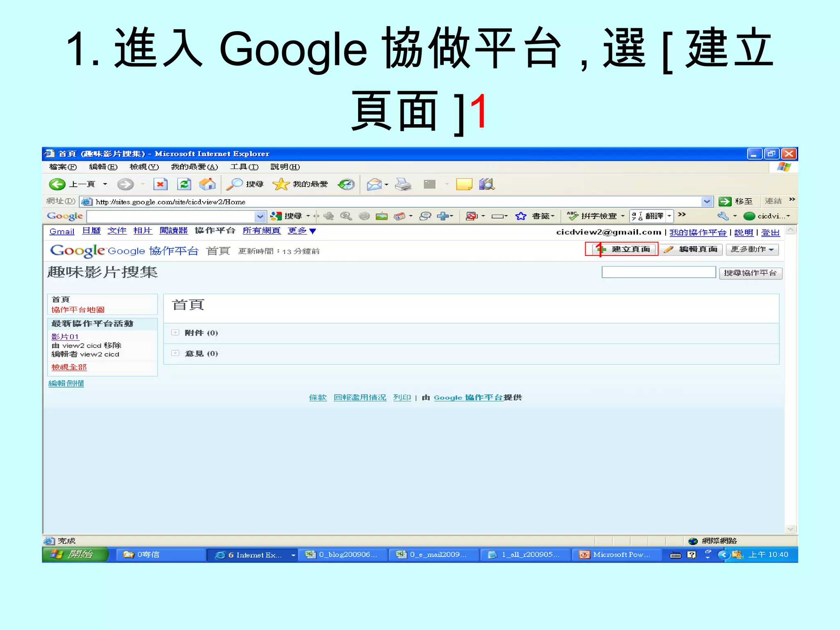Click the Mail envelope toolbar icon

tap(374, 184)
